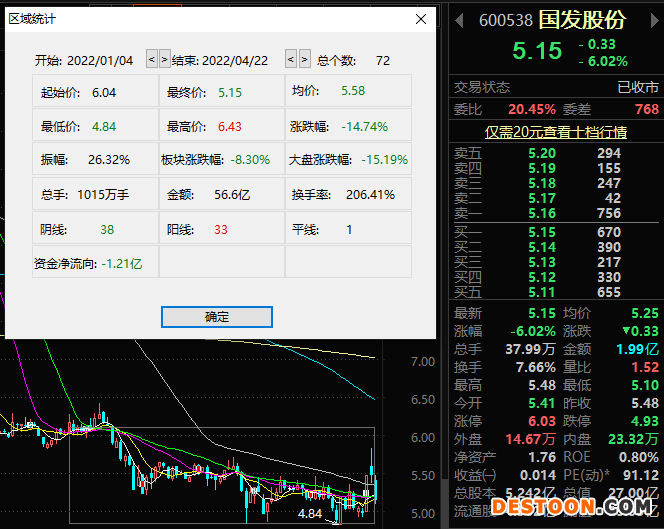Click the 4.84 low price chart marker
Screen dimensions: 664x529
(x=310, y=513)
